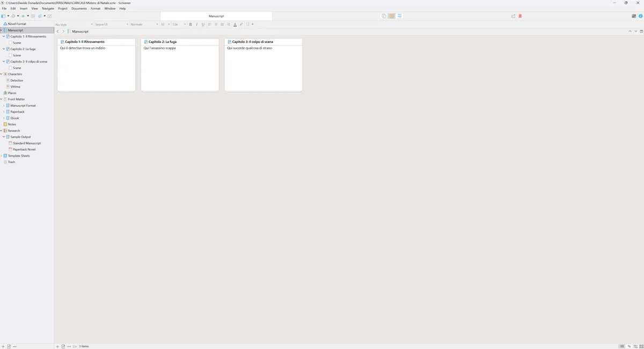
Task: Click the Composition mode icon
Action: click(634, 16)
